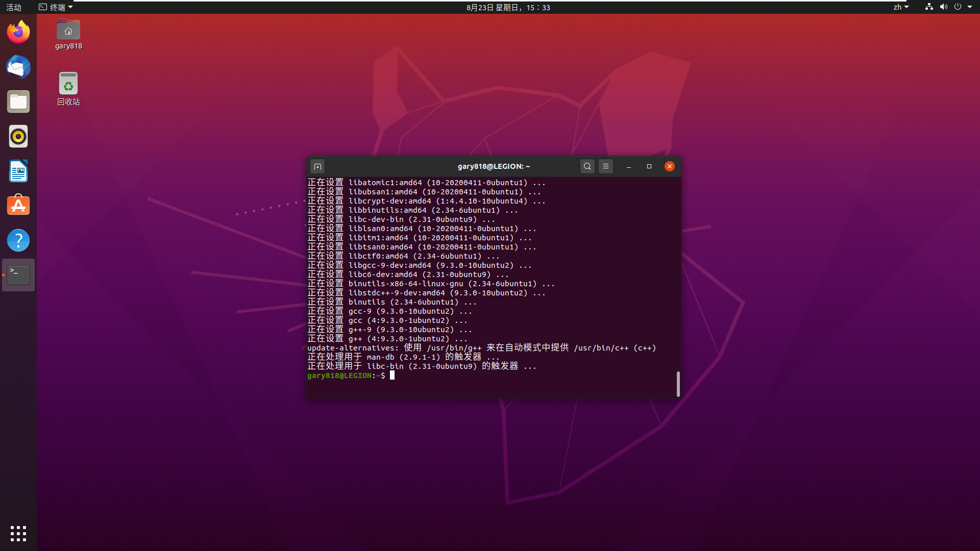Maximize the terminal window
Screen dimensions: 980x551
(649, 166)
